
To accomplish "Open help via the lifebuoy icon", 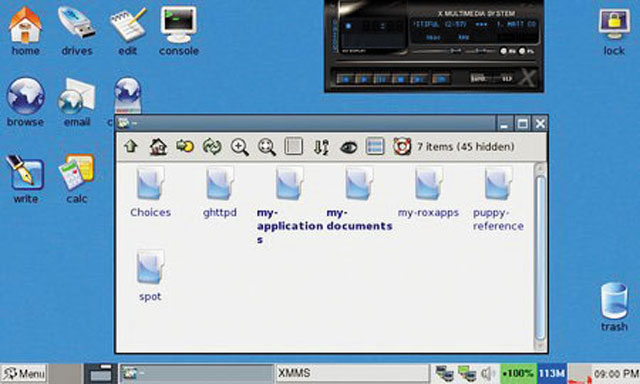I will click(402, 146).
